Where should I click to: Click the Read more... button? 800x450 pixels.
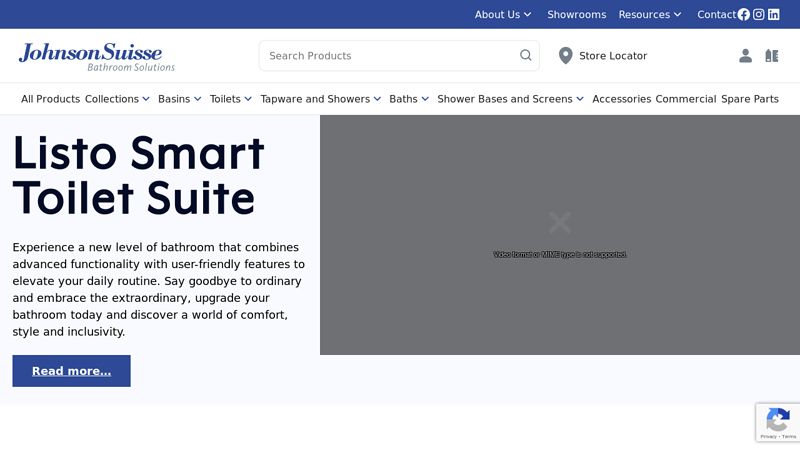71,371
